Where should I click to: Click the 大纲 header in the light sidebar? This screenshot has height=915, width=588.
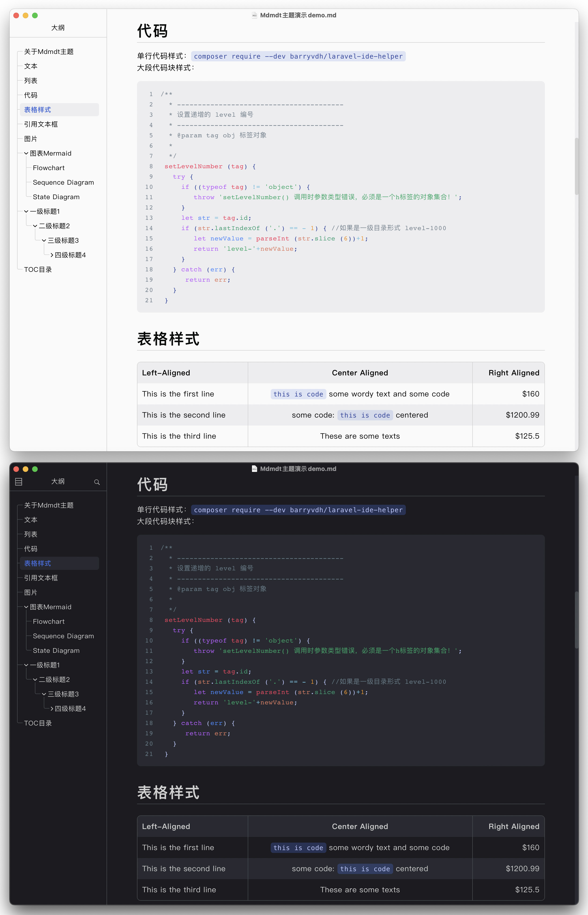click(x=58, y=28)
